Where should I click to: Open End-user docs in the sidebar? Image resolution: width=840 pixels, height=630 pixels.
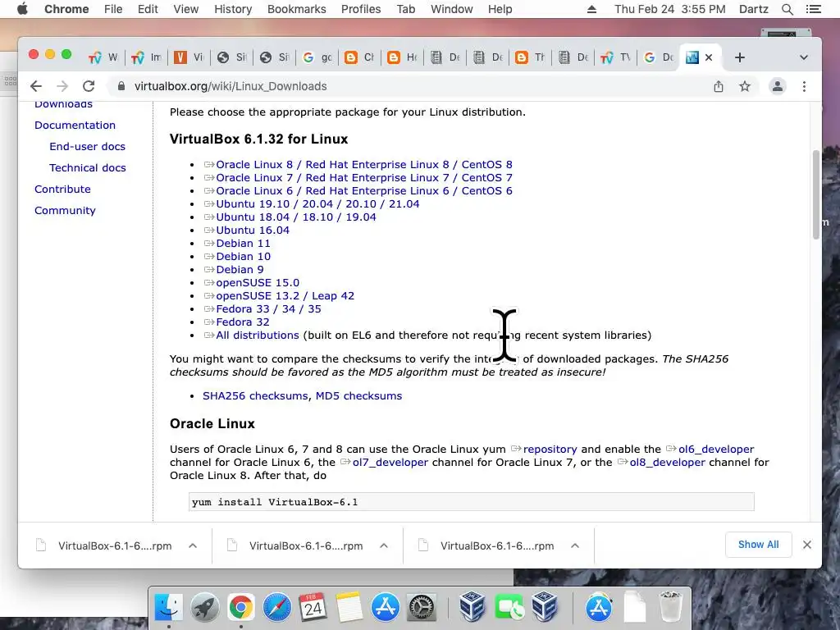pos(87,146)
